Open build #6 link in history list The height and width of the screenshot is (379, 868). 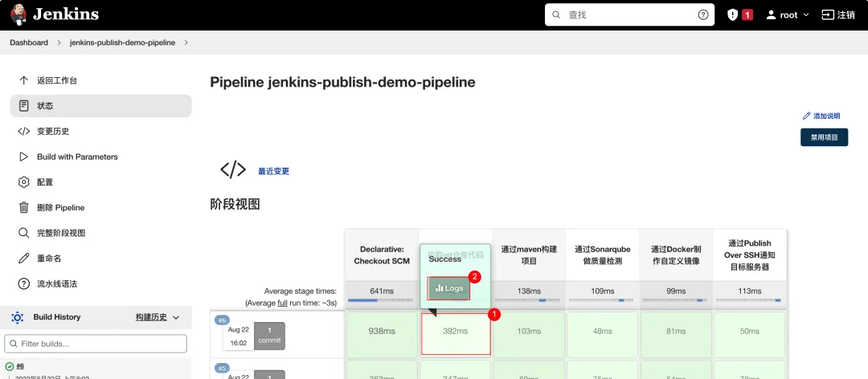coord(20,366)
